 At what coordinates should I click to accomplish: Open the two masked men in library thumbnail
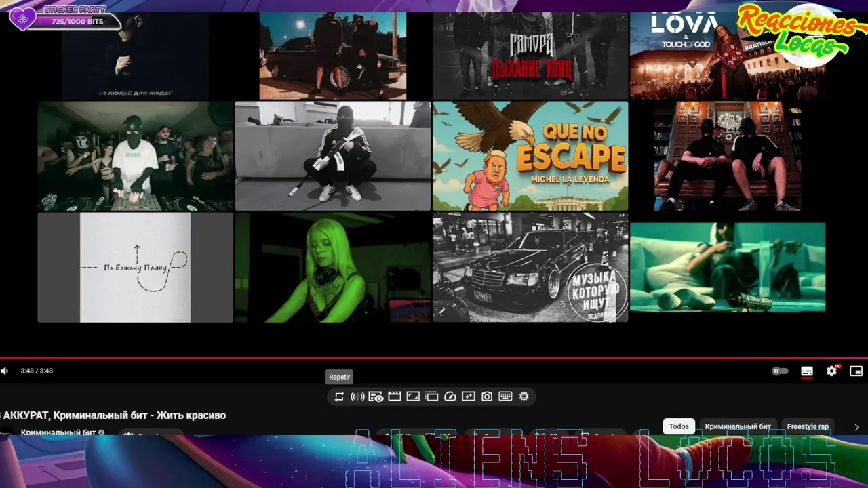[728, 156]
